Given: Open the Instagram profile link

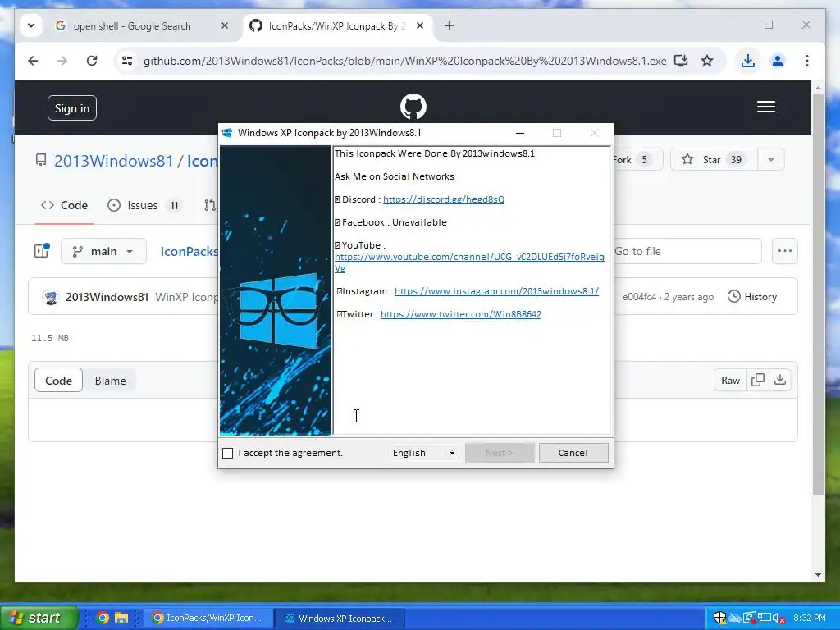Looking at the screenshot, I should point(496,291).
